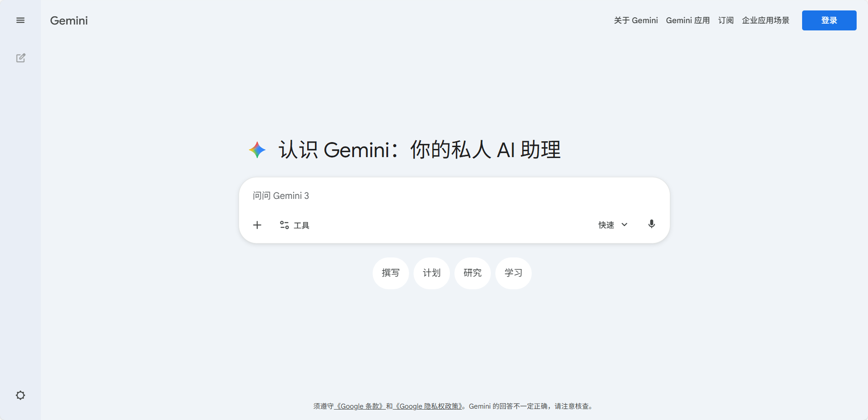This screenshot has width=868, height=420.
Task: Open 关于 Gemini menu item
Action: pos(636,20)
